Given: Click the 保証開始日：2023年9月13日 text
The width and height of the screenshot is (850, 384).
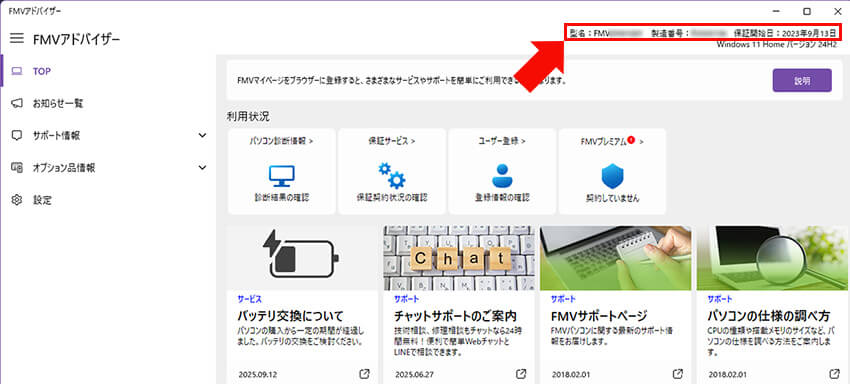Looking at the screenshot, I should click(x=785, y=33).
